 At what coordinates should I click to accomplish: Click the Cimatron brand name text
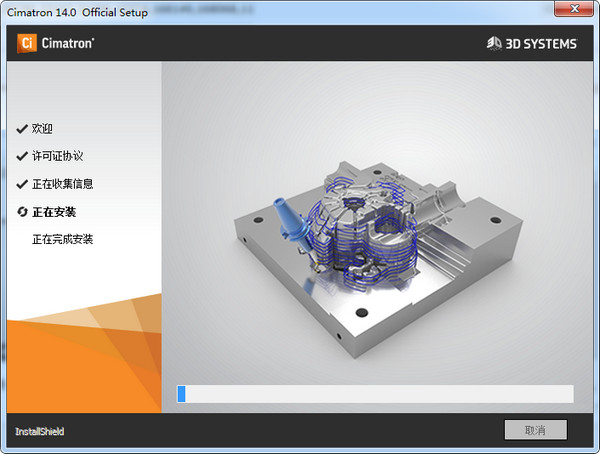coord(68,43)
